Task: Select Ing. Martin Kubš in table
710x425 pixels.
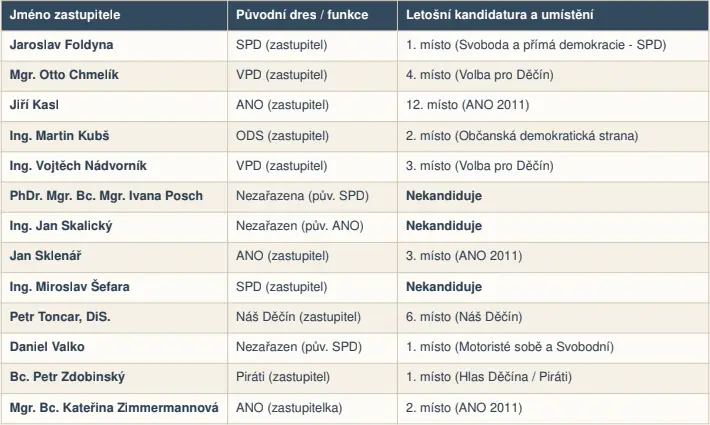Action: 59,136
